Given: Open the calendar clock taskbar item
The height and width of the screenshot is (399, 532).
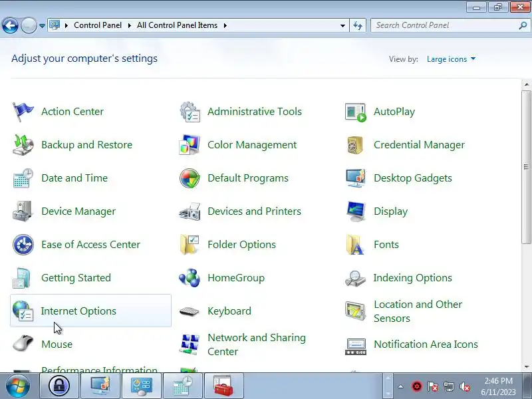Looking at the screenshot, I should coord(183,386).
